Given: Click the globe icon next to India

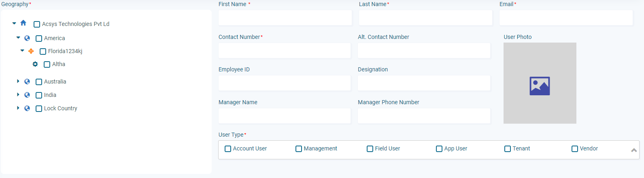Looking at the screenshot, I should click(x=27, y=95).
